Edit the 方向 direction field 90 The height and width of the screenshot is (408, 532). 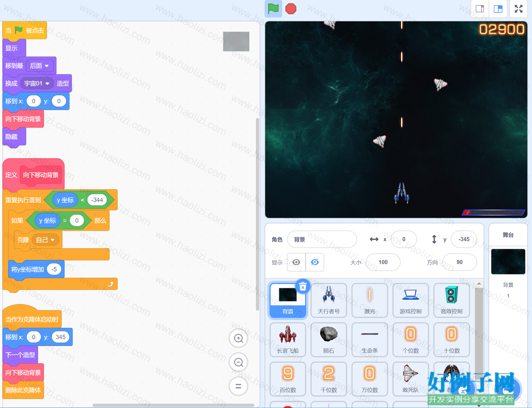click(x=459, y=262)
